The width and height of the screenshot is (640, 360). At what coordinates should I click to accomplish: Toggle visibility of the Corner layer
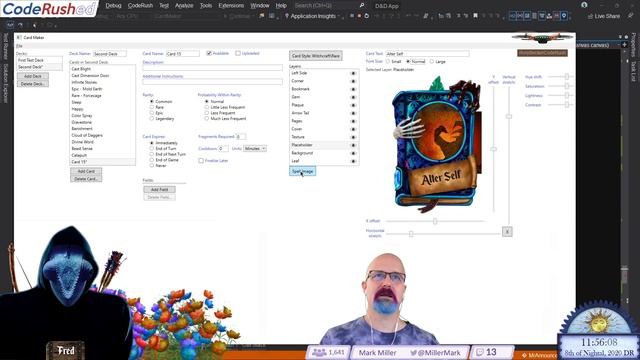(x=353, y=81)
